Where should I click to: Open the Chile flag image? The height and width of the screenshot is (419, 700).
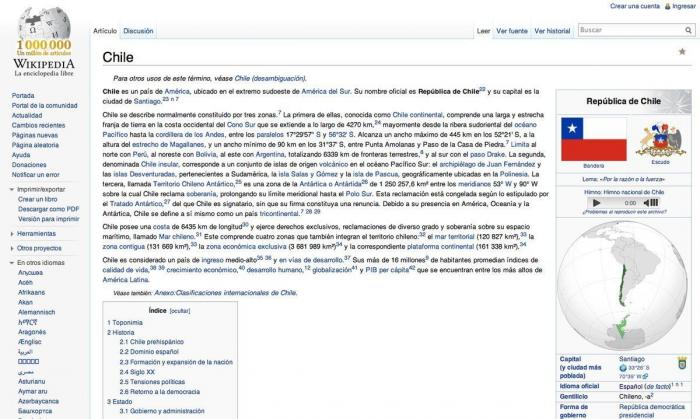(594, 139)
